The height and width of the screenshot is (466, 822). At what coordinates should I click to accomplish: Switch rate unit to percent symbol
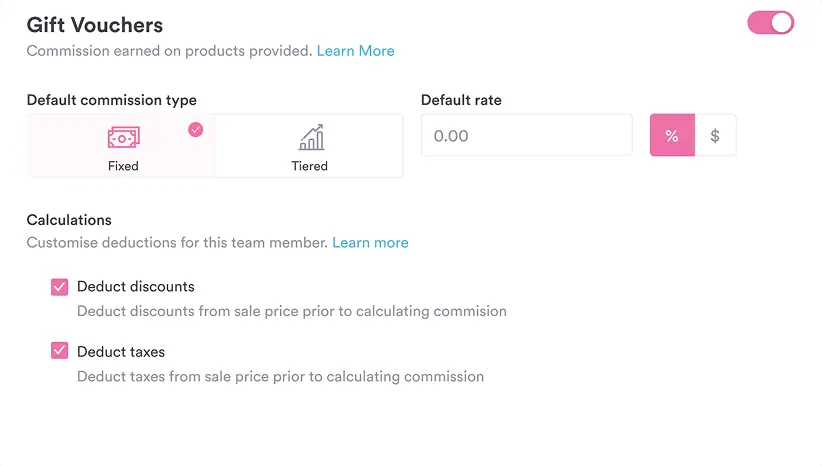672,135
